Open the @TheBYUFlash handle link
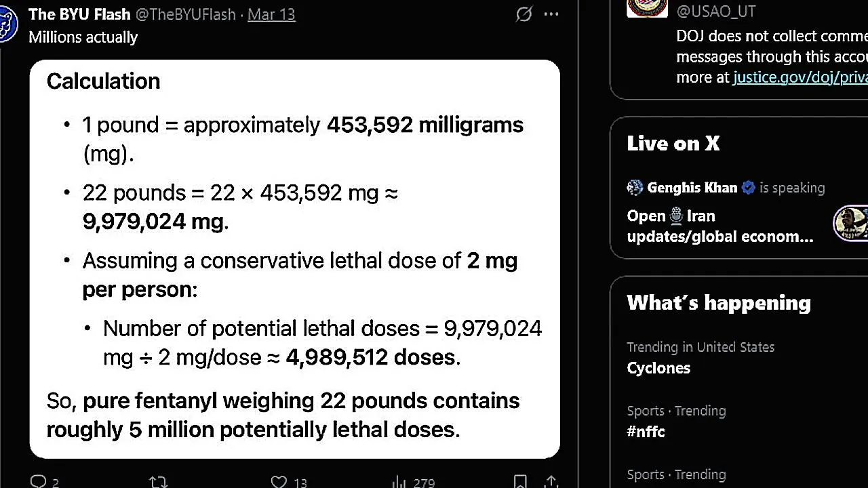The height and width of the screenshot is (488, 868). pyautogui.click(x=186, y=14)
